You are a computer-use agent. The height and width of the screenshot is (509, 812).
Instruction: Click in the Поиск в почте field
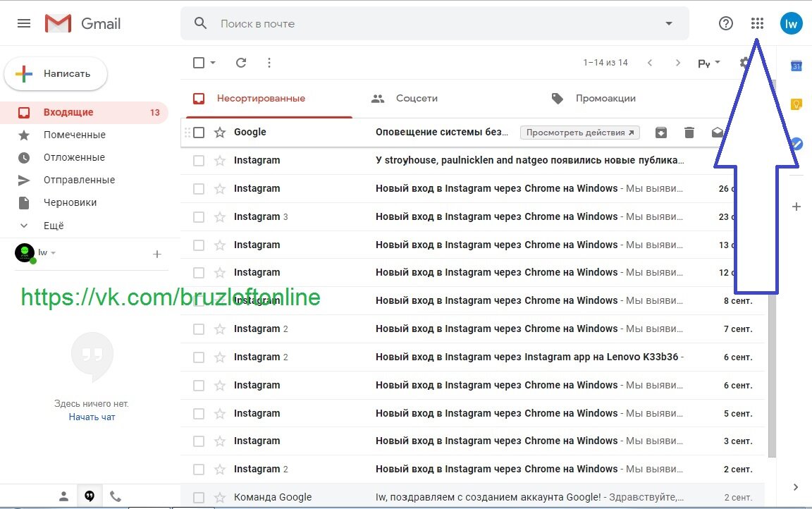pos(435,23)
